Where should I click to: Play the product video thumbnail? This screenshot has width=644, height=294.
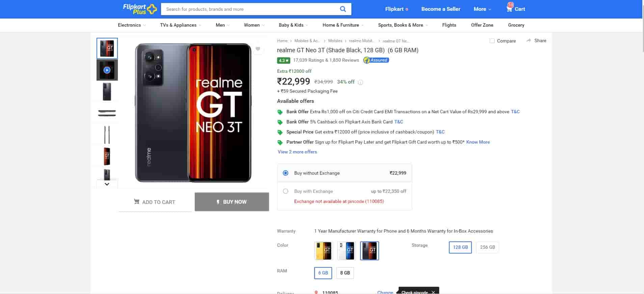pyautogui.click(x=107, y=70)
